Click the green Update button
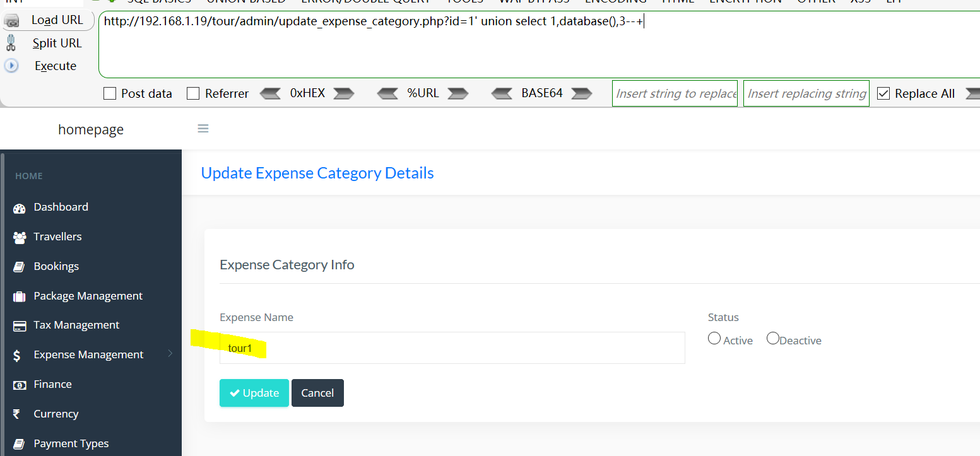This screenshot has width=980, height=456. (254, 393)
